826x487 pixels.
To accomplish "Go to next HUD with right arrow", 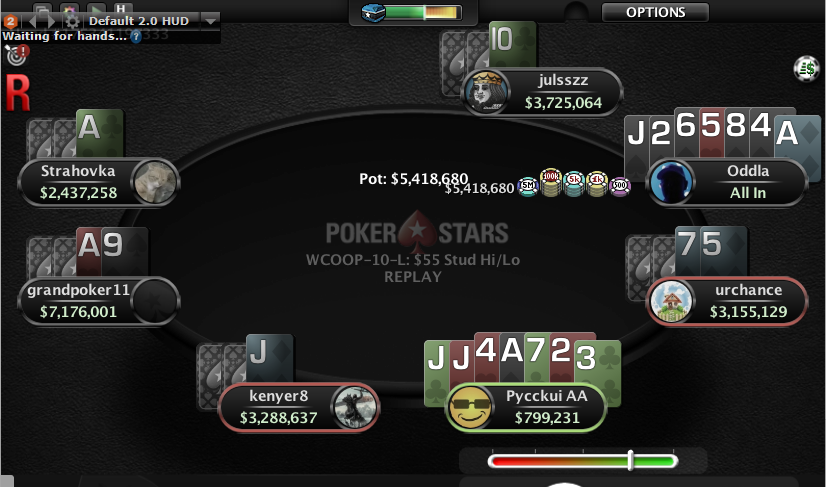I will 52,21.
